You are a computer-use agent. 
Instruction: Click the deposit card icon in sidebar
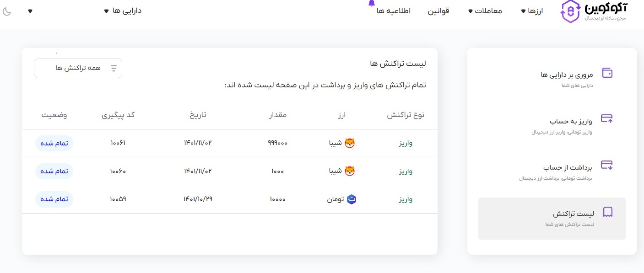607,119
